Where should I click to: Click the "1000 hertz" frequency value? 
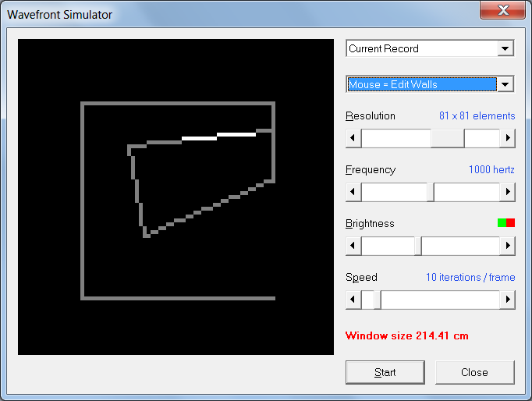tap(491, 169)
